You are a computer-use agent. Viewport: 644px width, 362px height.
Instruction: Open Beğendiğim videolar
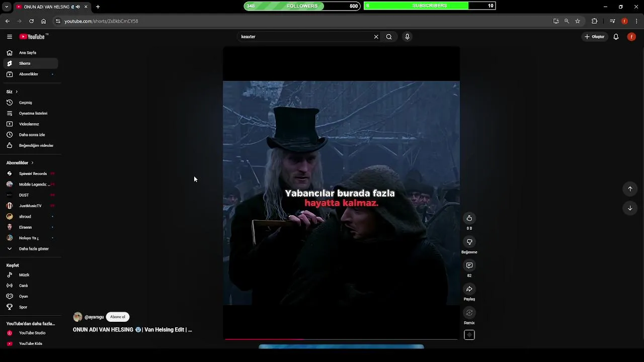click(x=31, y=146)
